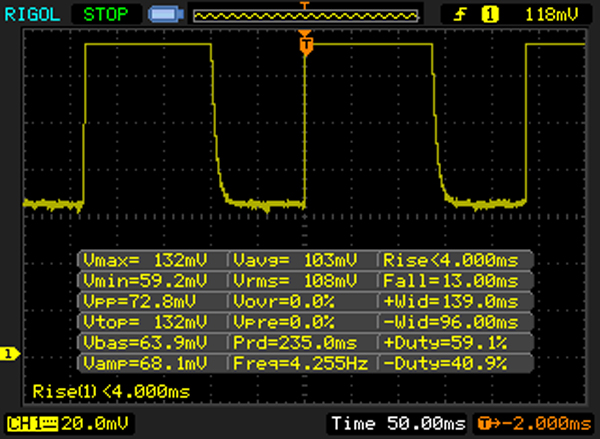Viewport: 600px width, 439px height.
Task: Click the rising edge trigger icon
Action: pyautogui.click(x=460, y=15)
